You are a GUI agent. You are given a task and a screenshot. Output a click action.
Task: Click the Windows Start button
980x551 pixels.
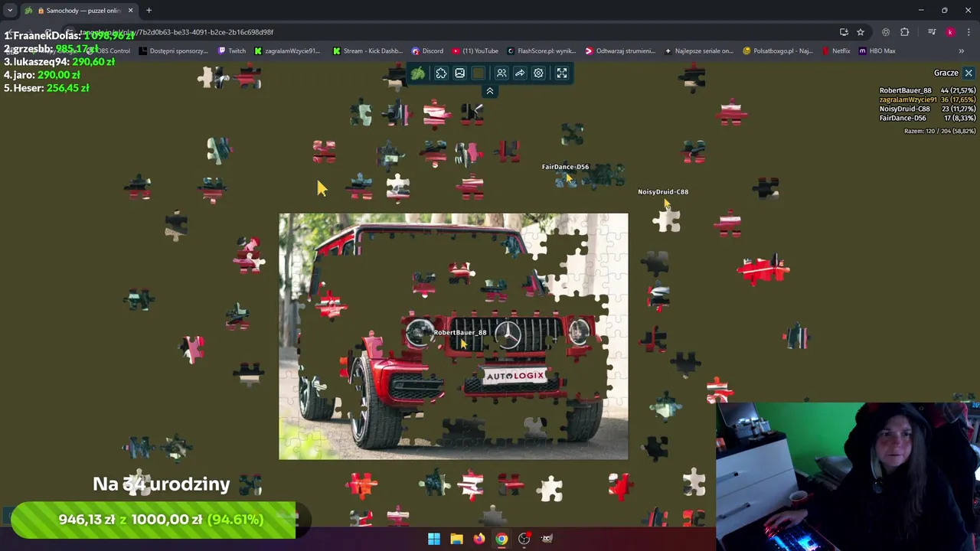click(434, 539)
